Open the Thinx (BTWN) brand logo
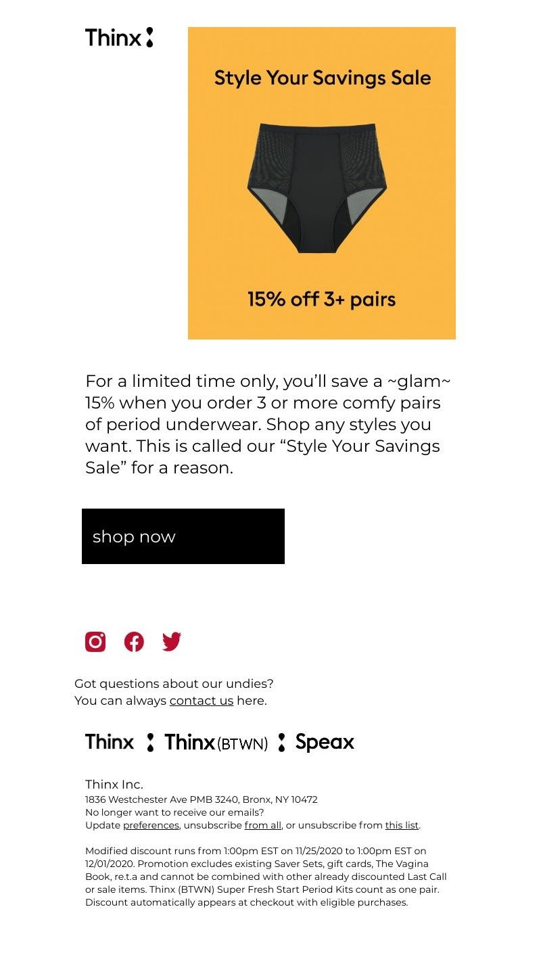The width and height of the screenshot is (541, 980). pos(216,743)
